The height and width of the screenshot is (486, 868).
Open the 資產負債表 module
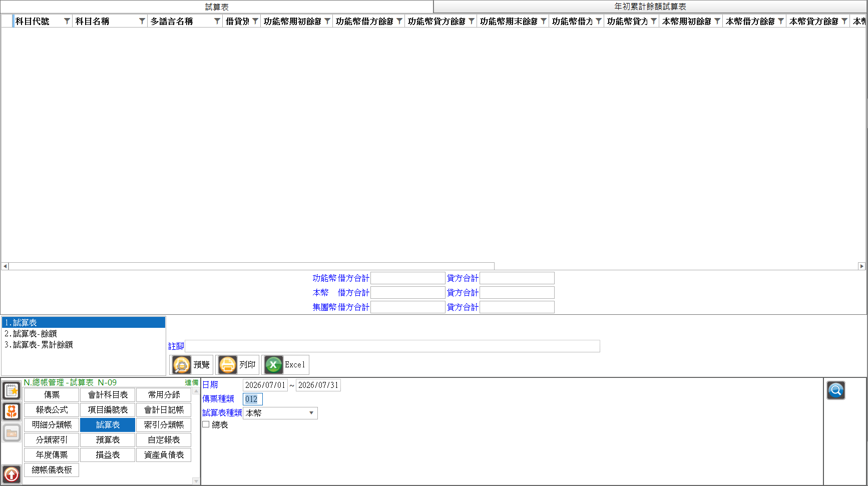164,455
